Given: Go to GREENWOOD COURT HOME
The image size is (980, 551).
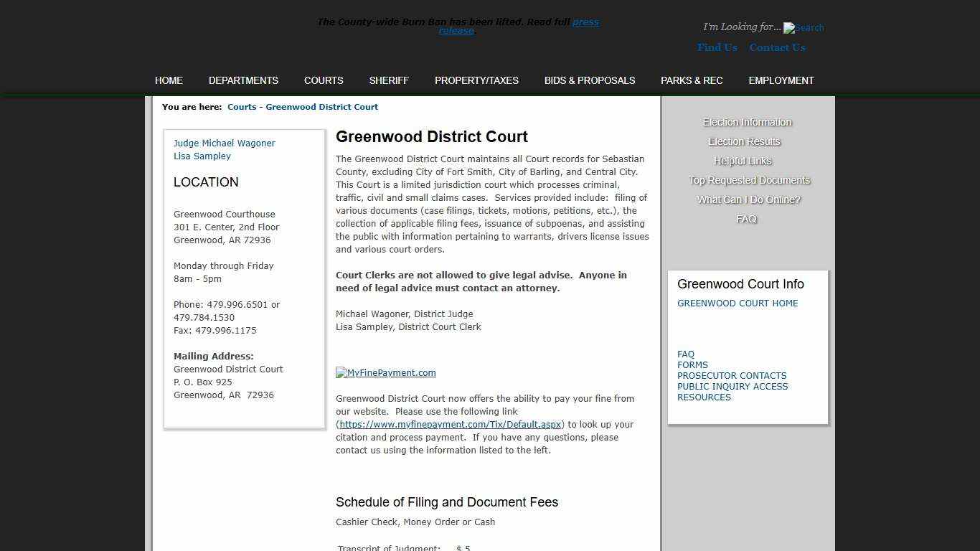Looking at the screenshot, I should [738, 303].
